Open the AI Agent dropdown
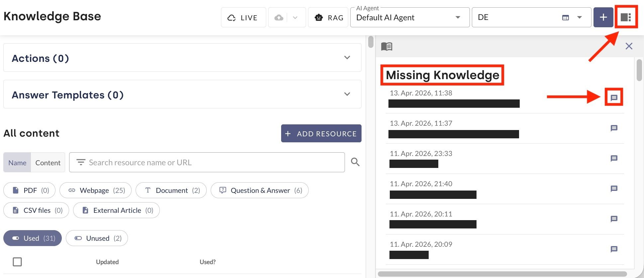Screen dimensions: 644x278 pos(410,17)
